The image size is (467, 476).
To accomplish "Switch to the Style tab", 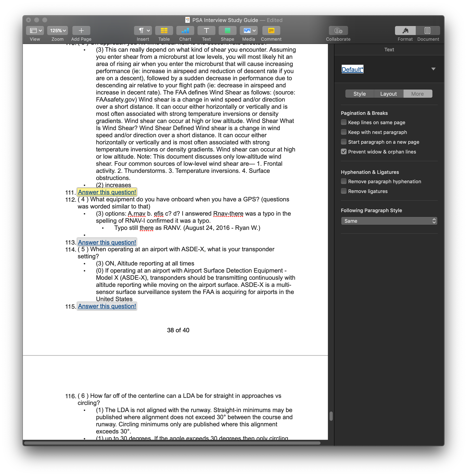I will click(x=359, y=93).
